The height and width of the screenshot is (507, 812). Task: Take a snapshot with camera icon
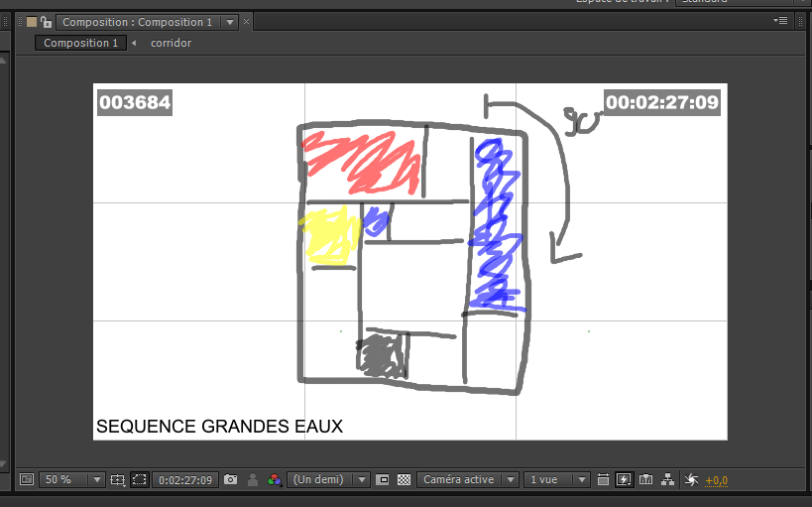pos(230,479)
